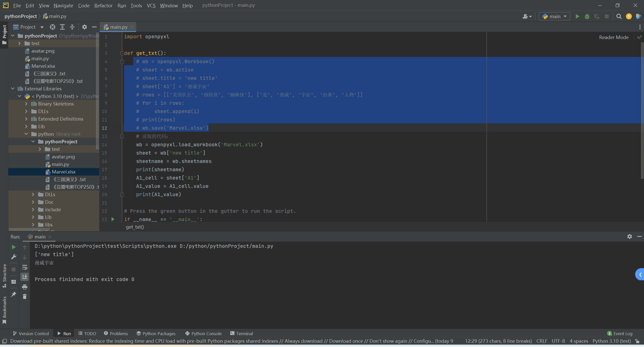Open Run panel settings gear
644x347 pixels.
(629, 236)
